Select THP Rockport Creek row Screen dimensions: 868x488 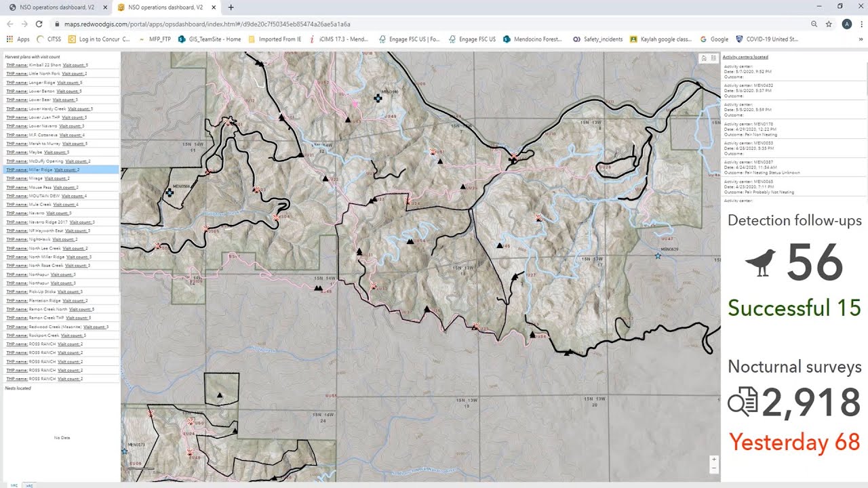pyautogui.click(x=60, y=335)
